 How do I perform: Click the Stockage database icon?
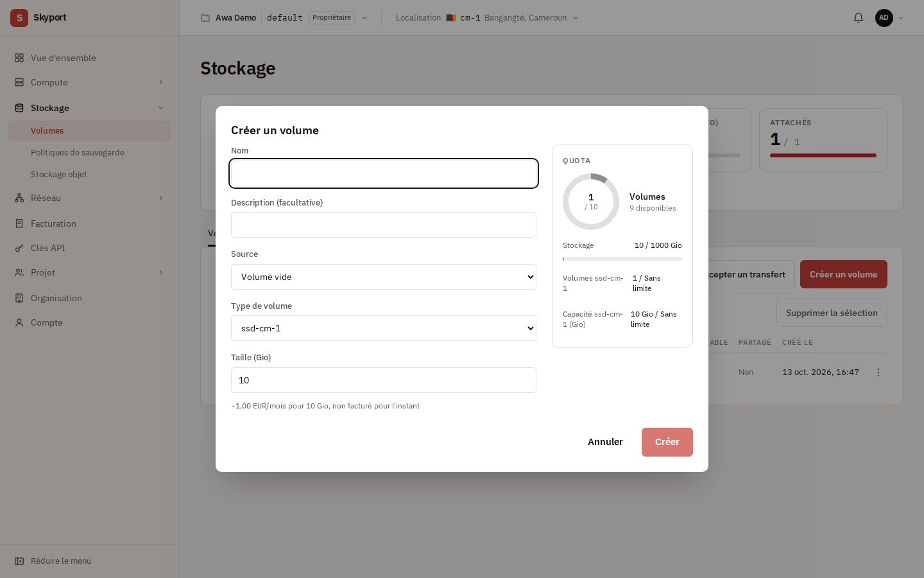19,108
